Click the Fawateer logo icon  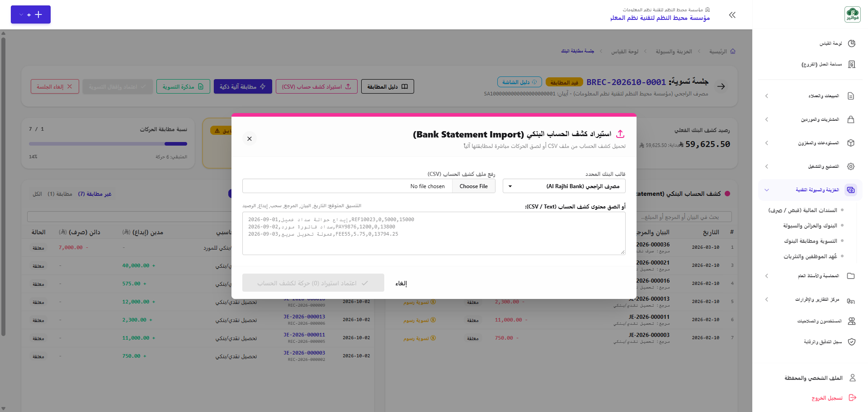[853, 14]
